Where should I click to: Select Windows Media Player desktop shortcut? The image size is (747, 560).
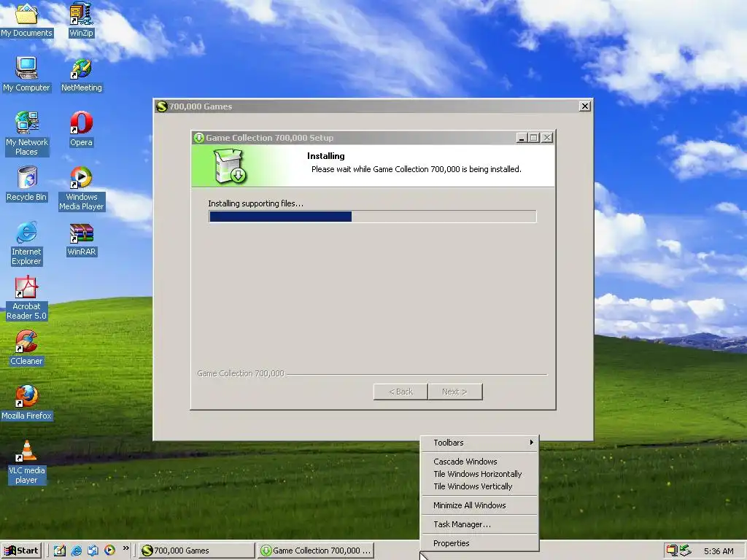82,188
